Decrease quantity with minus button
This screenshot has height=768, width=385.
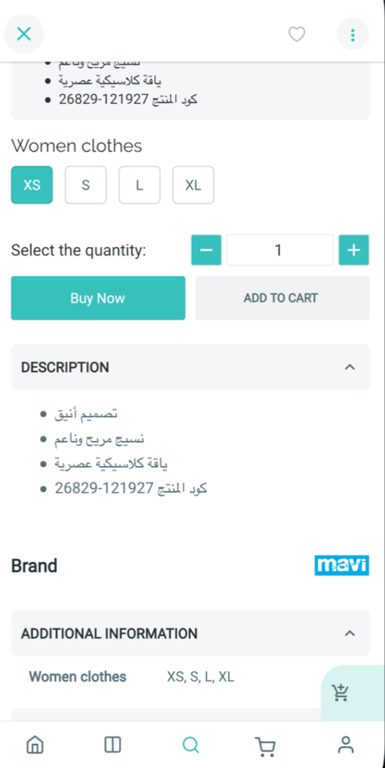pos(206,250)
